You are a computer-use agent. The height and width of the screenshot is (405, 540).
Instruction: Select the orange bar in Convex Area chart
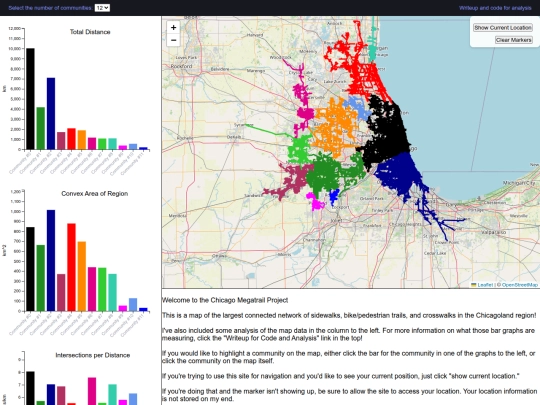pyautogui.click(x=82, y=276)
